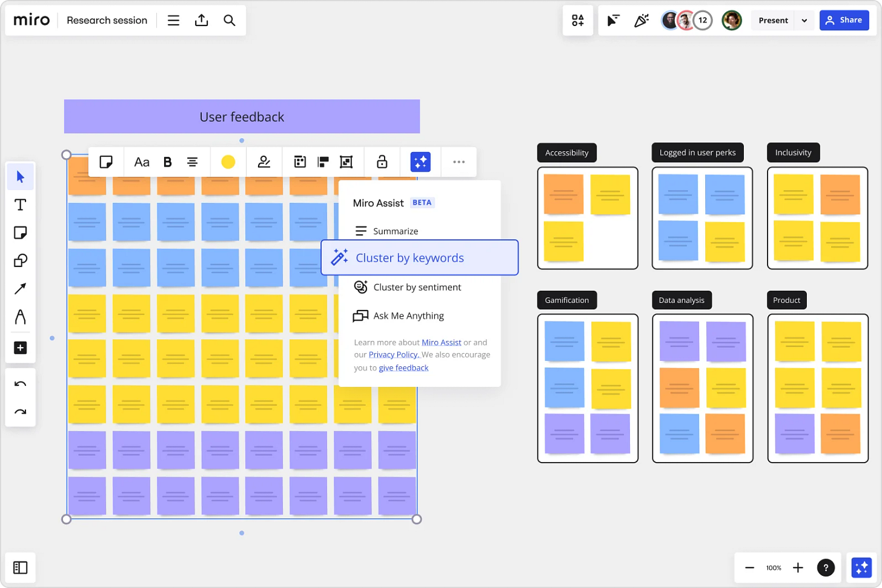Select the Logged in user perks label
This screenshot has width=882, height=588.
coord(698,153)
